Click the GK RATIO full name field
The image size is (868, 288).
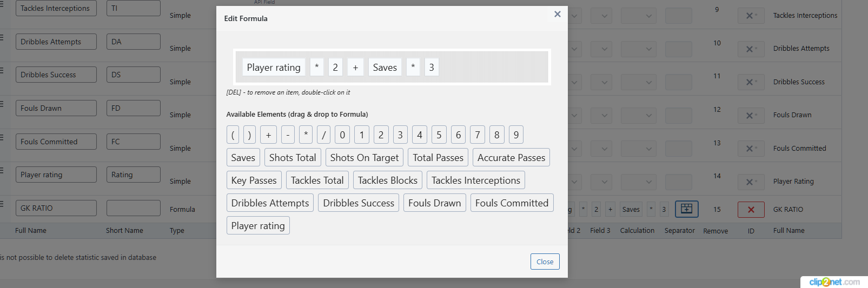point(56,208)
